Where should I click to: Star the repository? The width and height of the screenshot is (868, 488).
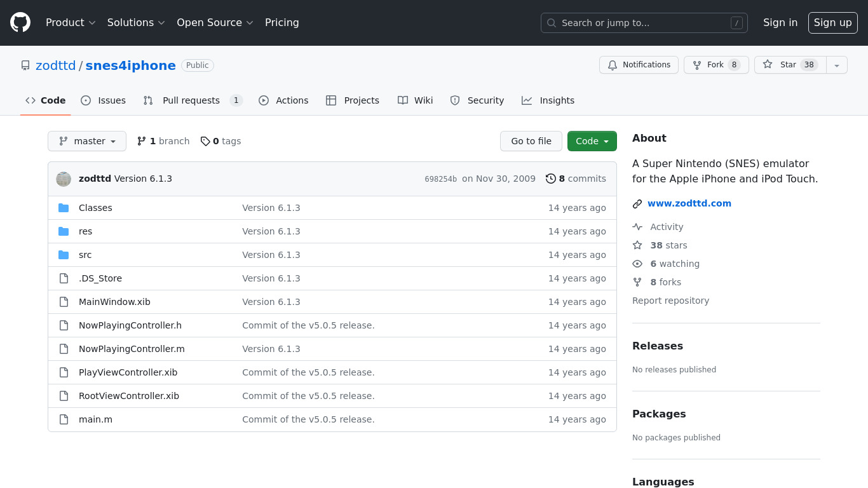click(790, 65)
